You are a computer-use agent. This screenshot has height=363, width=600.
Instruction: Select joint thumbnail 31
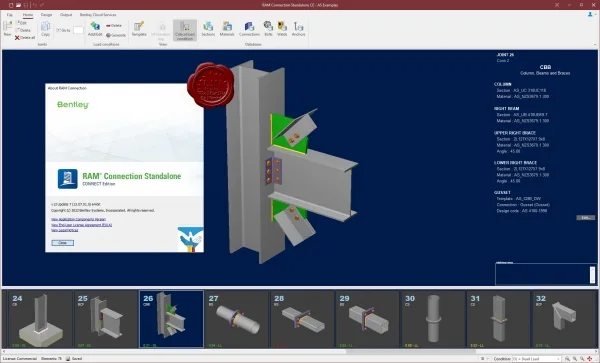click(x=499, y=319)
